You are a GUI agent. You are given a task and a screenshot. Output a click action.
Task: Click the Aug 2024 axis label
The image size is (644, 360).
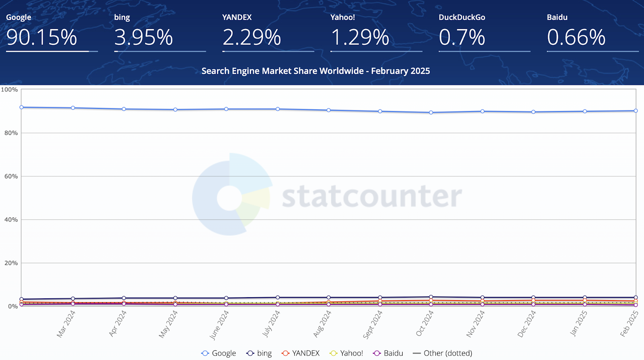point(322,324)
